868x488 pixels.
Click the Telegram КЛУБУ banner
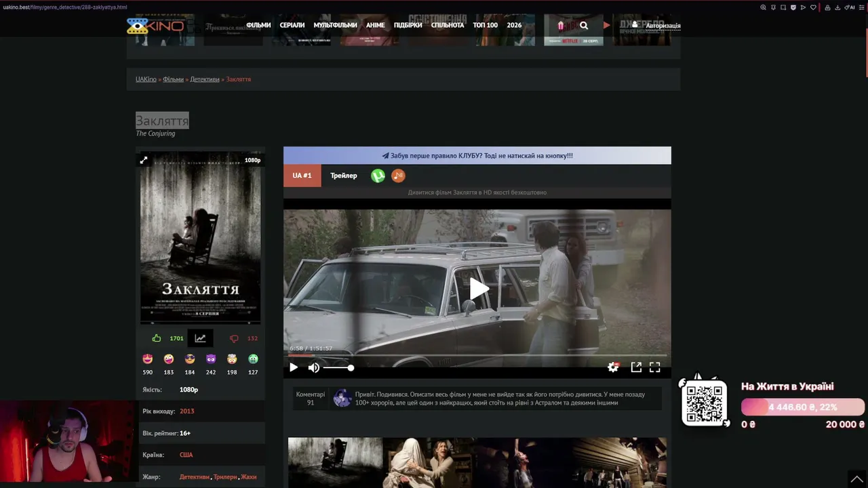pos(477,155)
